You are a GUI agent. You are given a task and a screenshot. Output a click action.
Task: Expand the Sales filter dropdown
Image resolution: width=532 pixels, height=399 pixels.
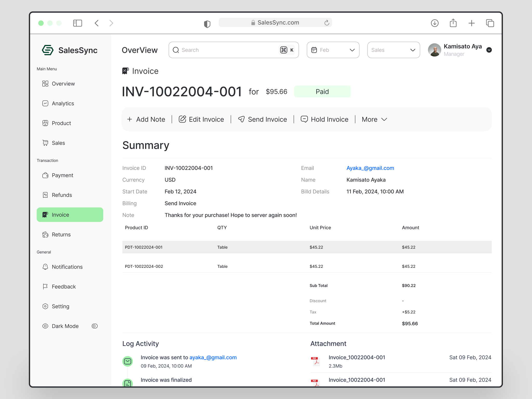393,50
